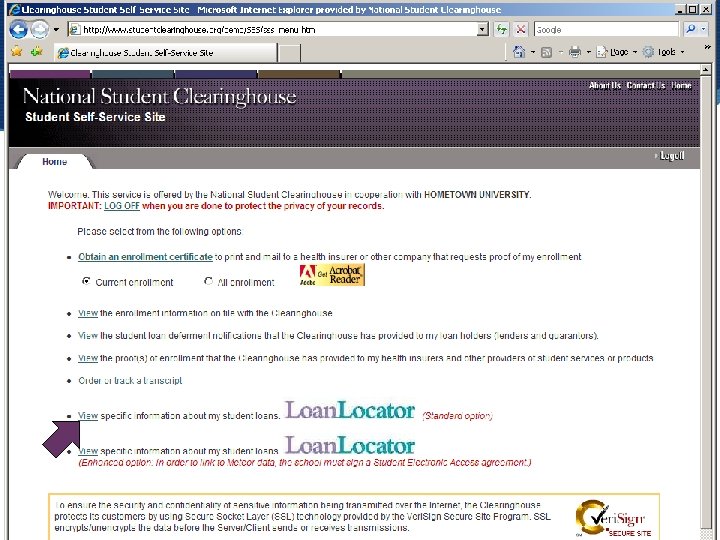
Task: Open the search provider dropdown arrow
Action: coord(703,30)
